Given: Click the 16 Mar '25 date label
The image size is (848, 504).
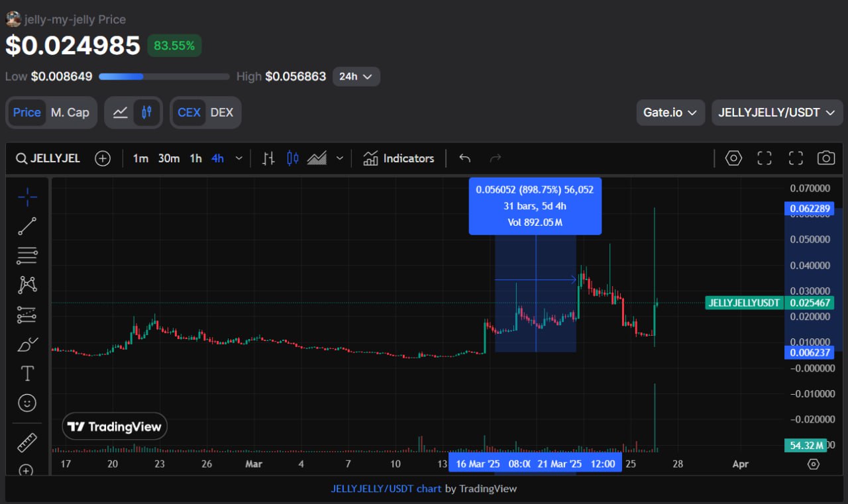Looking at the screenshot, I should coord(478,464).
